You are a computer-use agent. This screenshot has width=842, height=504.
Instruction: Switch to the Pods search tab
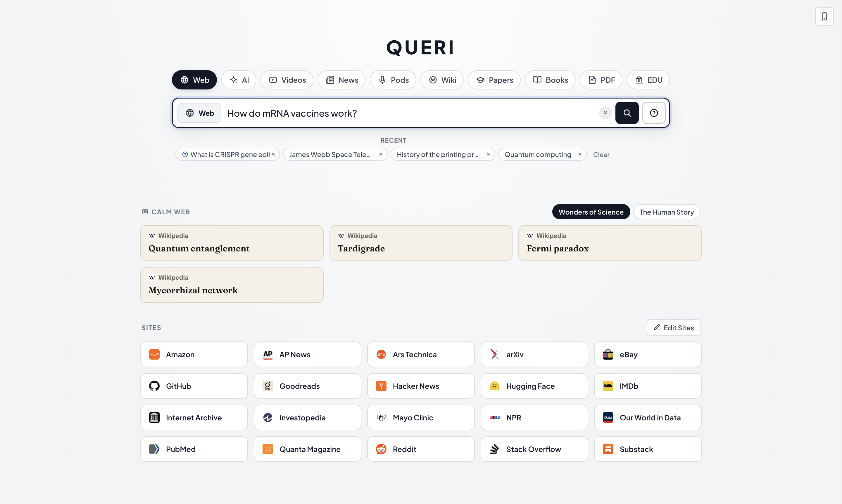[393, 80]
